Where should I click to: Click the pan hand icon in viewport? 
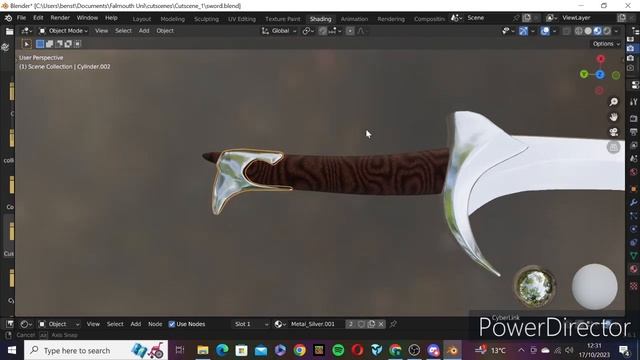613,117
